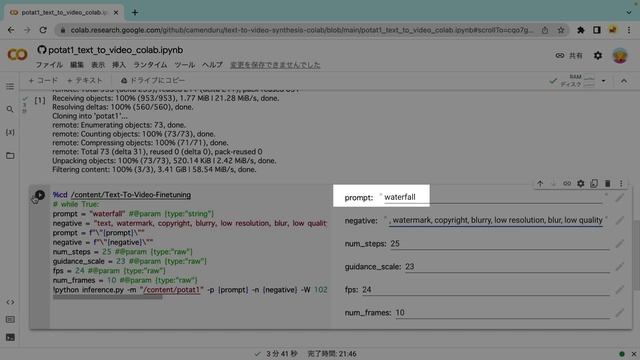Click the Colab logo

click(x=18, y=55)
